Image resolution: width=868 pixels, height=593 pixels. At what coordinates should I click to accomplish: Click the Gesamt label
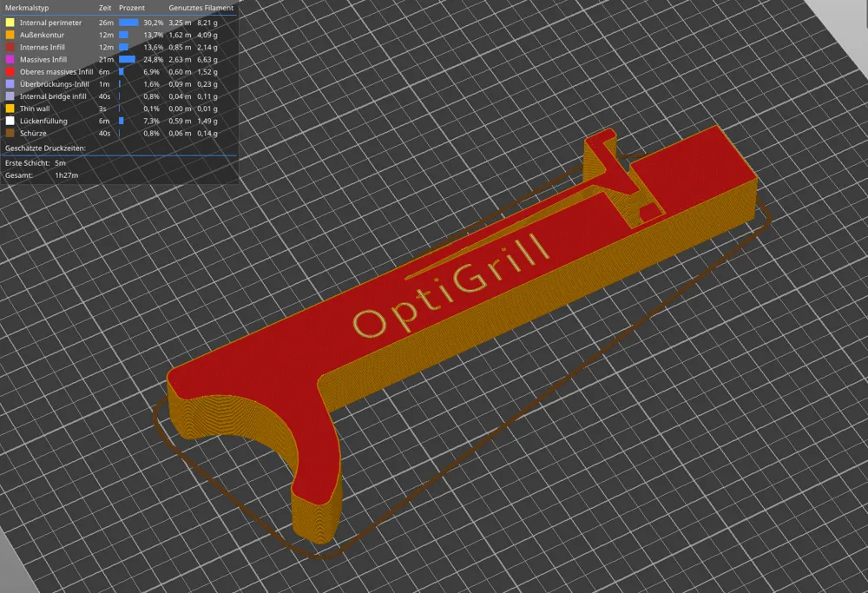[x=19, y=175]
